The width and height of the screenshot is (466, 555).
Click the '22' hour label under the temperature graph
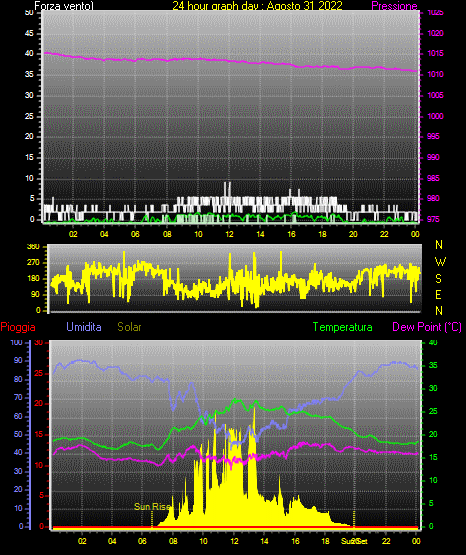[x=386, y=541]
